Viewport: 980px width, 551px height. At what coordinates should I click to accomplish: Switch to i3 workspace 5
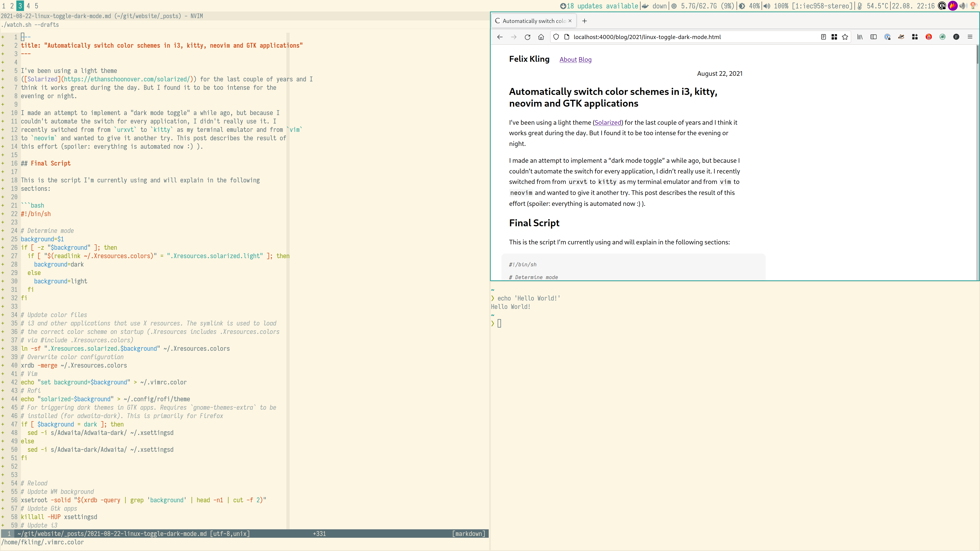coord(36,6)
